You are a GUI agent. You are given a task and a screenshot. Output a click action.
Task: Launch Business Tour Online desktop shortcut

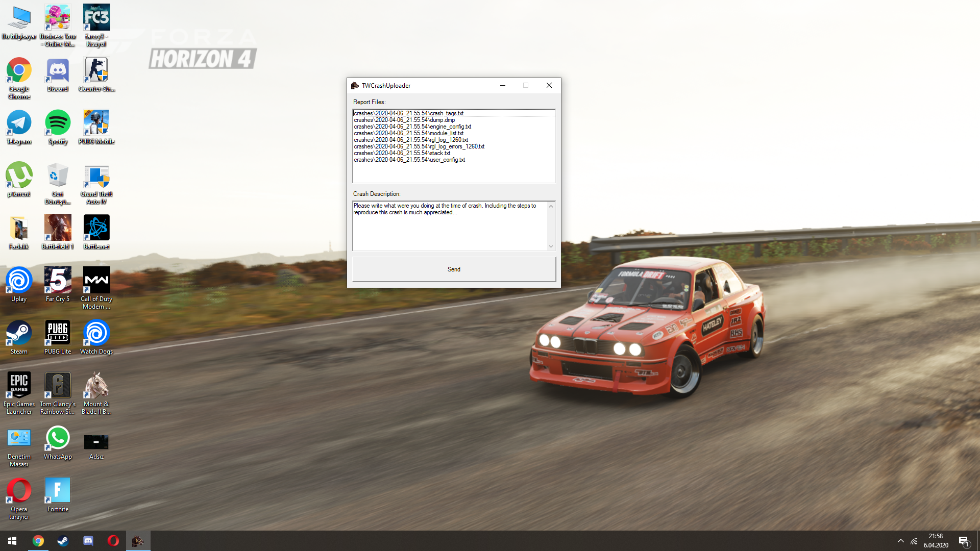[58, 26]
